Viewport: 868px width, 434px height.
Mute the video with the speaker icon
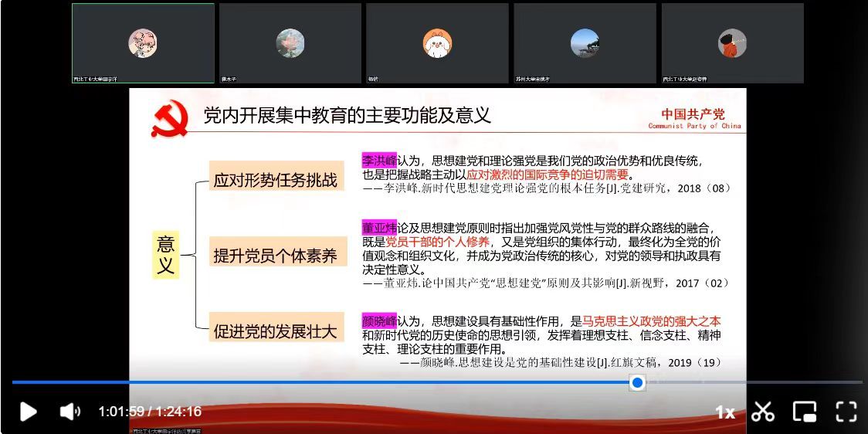[70, 412]
